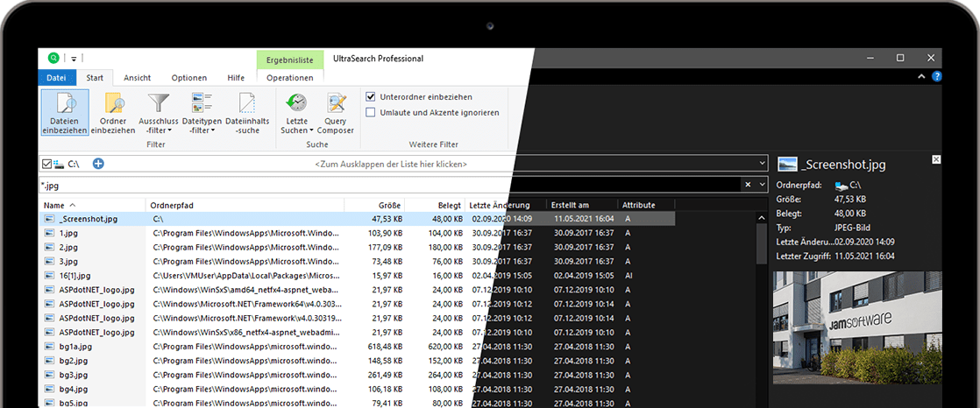Open the Ausschlussfilter tool
This screenshot has height=408, width=980.
[158, 113]
